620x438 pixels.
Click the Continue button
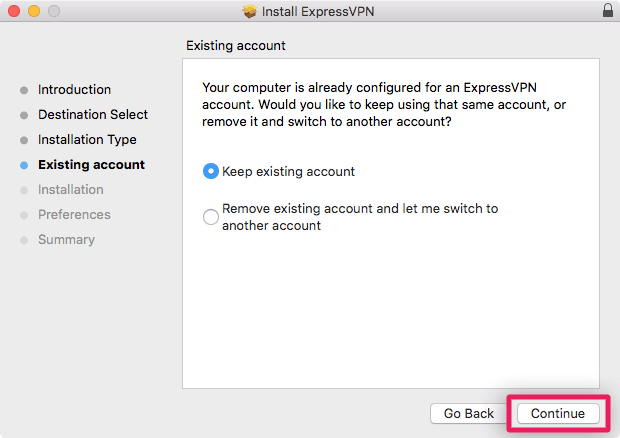tap(558, 413)
